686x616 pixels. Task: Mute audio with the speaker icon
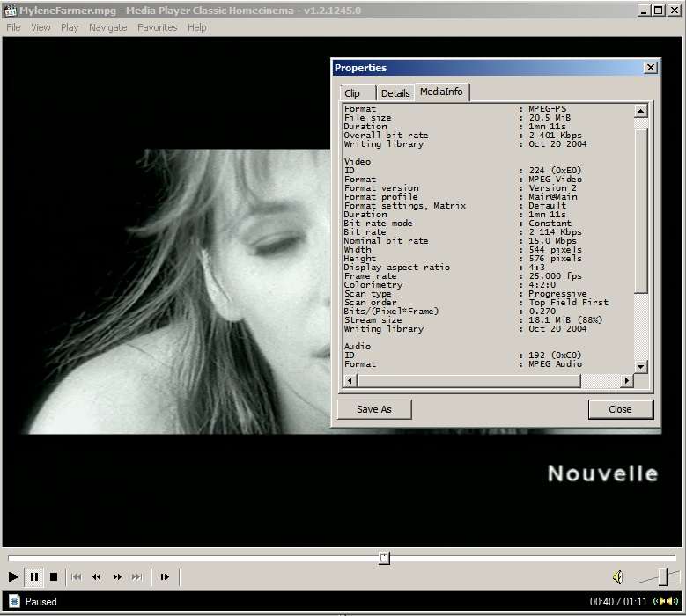tap(617, 577)
